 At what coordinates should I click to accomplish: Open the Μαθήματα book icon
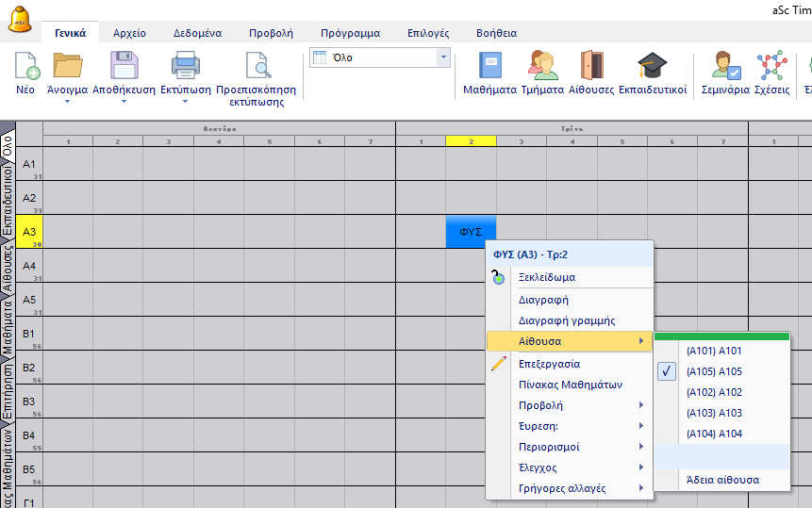(x=489, y=67)
